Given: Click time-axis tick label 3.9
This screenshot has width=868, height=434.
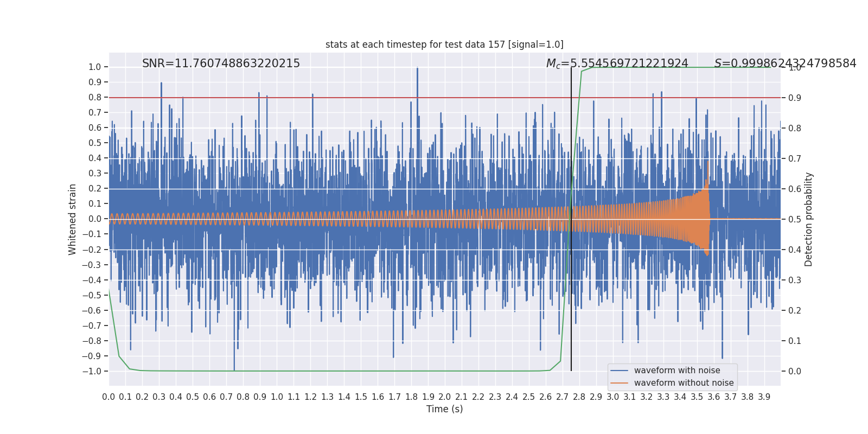Looking at the screenshot, I should (764, 397).
